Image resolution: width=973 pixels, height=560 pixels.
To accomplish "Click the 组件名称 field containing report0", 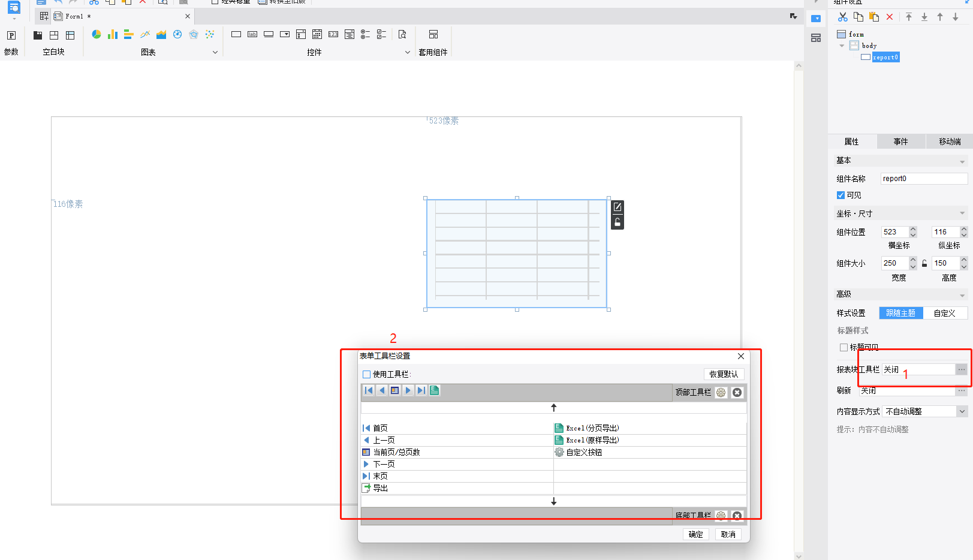I will click(924, 179).
